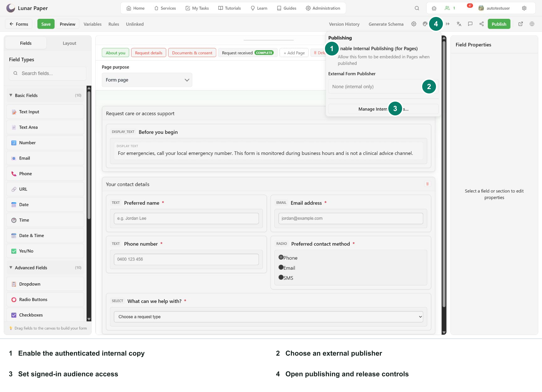Image resolution: width=542 pixels, height=392 pixels.
Task: Click the assistant robot icon in header
Action: 434,8
